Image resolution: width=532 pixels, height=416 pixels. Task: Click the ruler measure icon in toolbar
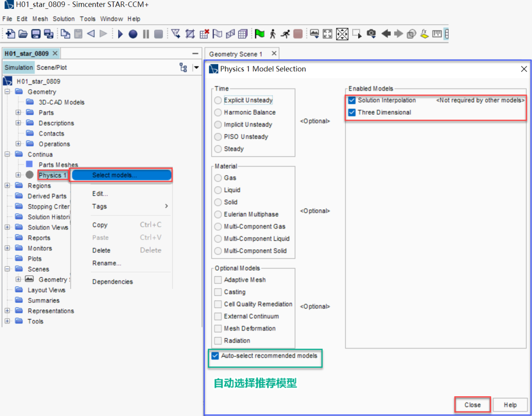(x=437, y=33)
